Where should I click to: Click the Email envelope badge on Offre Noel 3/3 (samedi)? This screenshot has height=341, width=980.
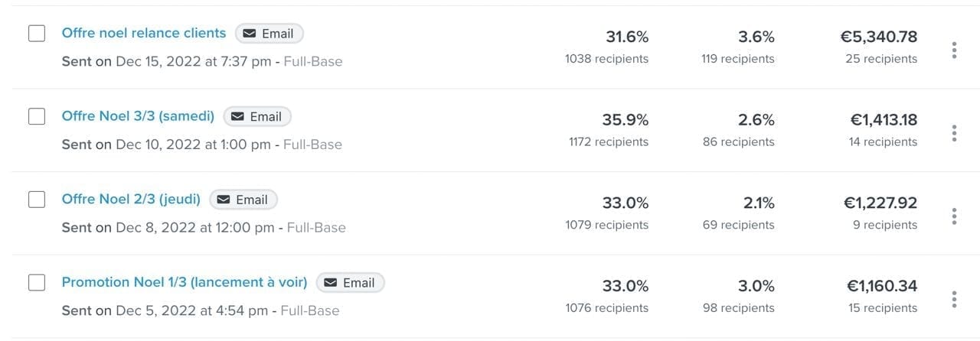coord(257,117)
